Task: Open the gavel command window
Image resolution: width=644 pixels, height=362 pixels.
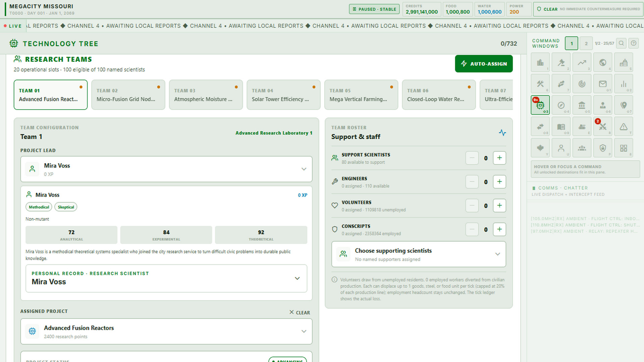Action: pos(561,62)
